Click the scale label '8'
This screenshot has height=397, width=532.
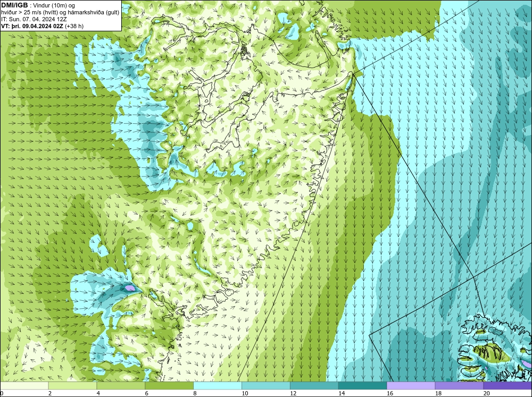click(x=195, y=393)
